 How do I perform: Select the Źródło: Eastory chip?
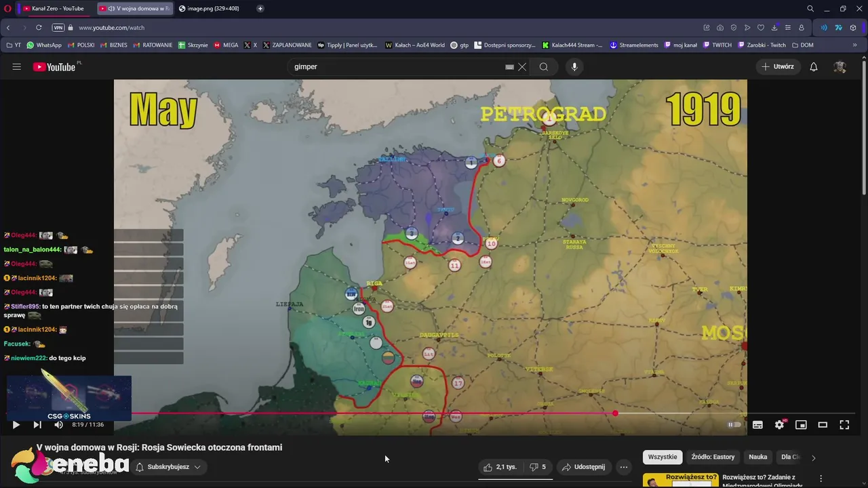click(x=713, y=457)
